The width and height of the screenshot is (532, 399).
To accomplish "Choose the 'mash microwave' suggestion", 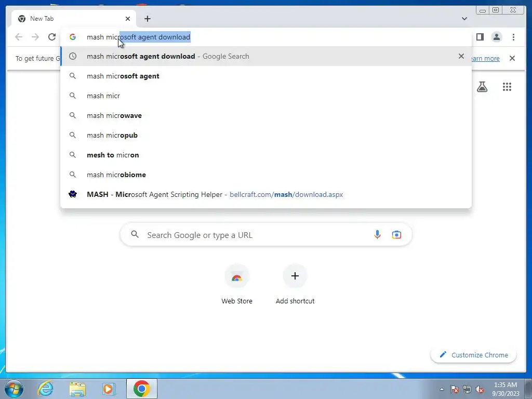I will (266, 115).
